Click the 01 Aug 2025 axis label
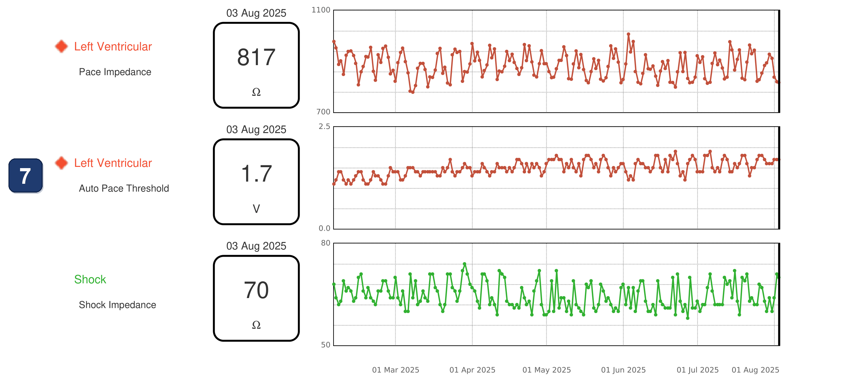This screenshot has width=868, height=376. (755, 370)
